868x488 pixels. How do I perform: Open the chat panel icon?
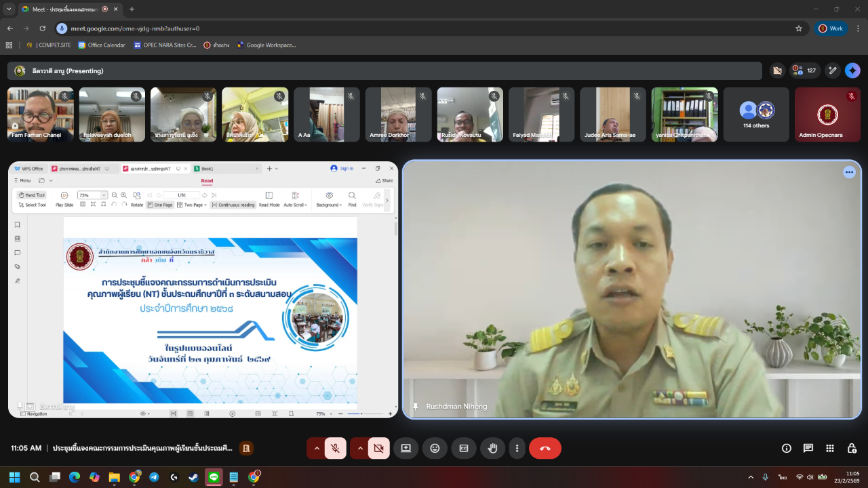pyautogui.click(x=808, y=448)
